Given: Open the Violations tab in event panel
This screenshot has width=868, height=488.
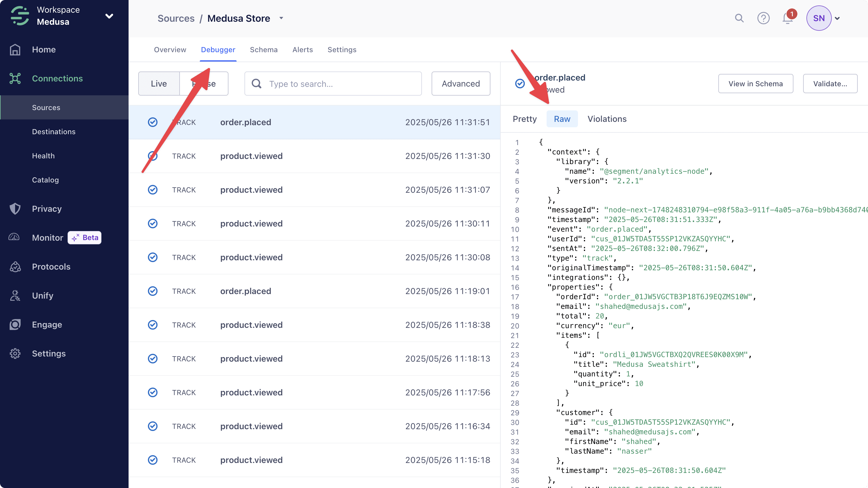Looking at the screenshot, I should [x=607, y=119].
